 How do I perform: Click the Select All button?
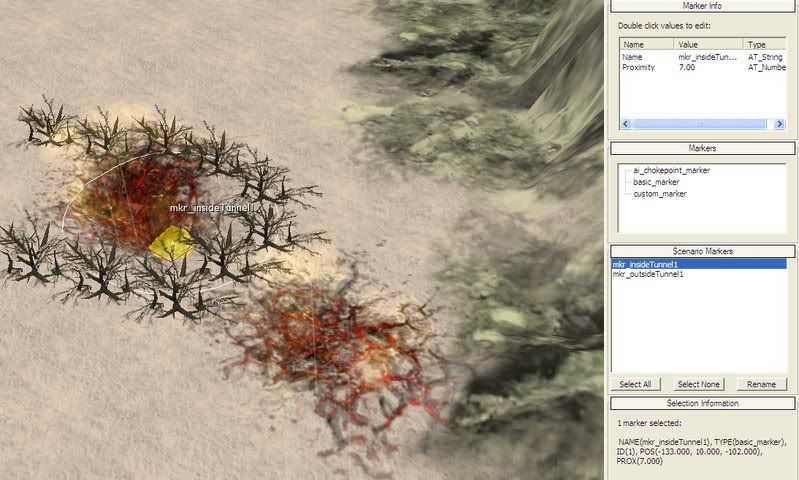[635, 384]
